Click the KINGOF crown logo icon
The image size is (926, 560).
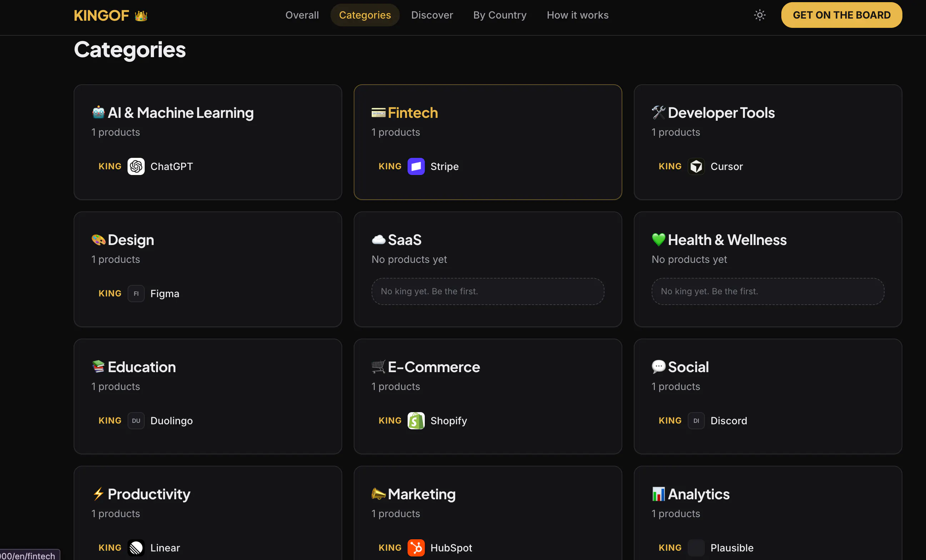coord(141,15)
